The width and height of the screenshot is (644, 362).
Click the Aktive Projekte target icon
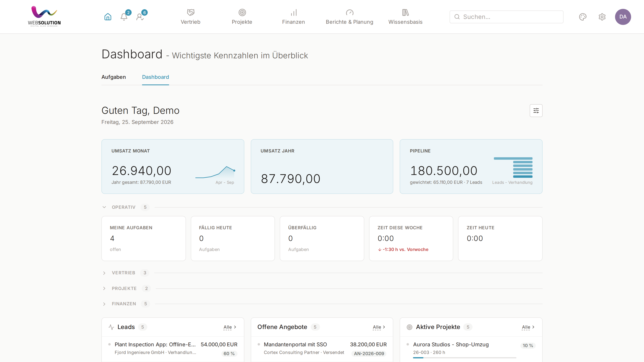click(410, 327)
